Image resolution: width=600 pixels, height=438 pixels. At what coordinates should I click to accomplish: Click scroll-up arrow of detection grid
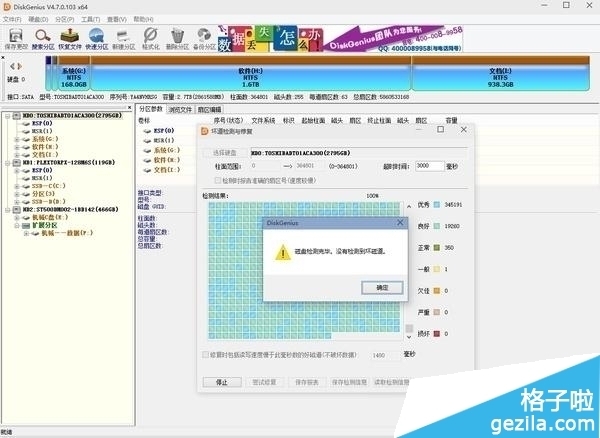pyautogui.click(x=409, y=206)
